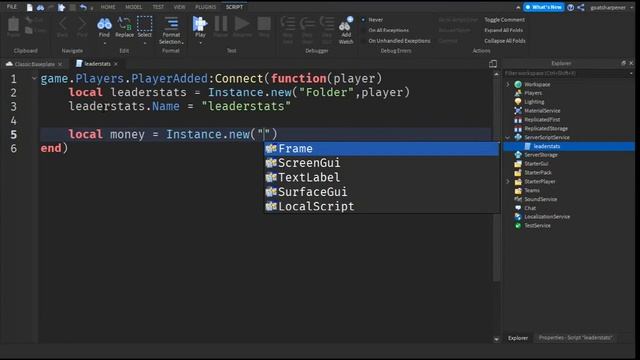The image size is (640, 360).
Task: Click the Format Selection icon
Action: pos(171,24)
